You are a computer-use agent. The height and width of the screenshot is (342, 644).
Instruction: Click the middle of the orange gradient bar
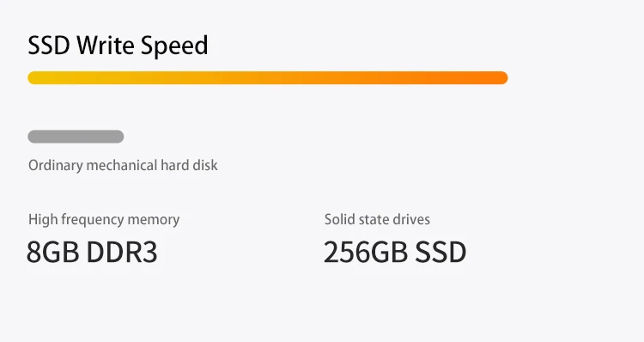point(268,77)
